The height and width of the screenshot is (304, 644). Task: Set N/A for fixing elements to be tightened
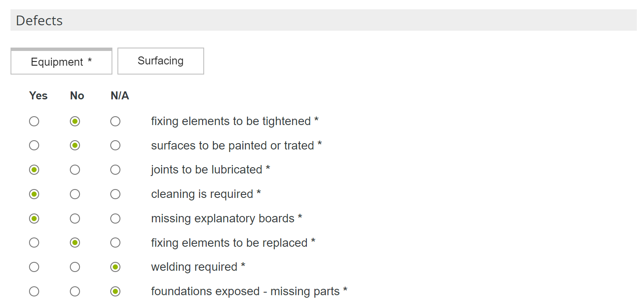click(x=115, y=122)
